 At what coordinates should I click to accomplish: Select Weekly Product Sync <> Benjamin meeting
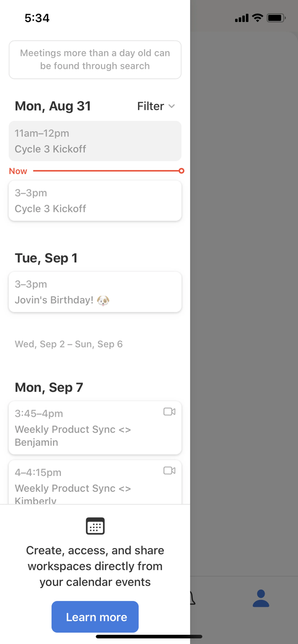[x=95, y=427]
